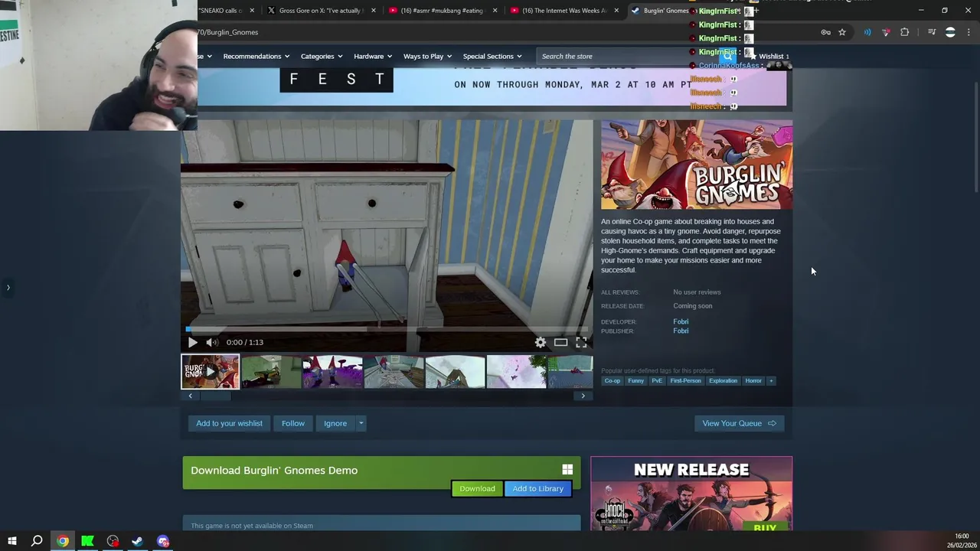Image resolution: width=980 pixels, height=551 pixels.
Task: Select the purple gnomes screenshot thumbnail
Action: tap(332, 371)
